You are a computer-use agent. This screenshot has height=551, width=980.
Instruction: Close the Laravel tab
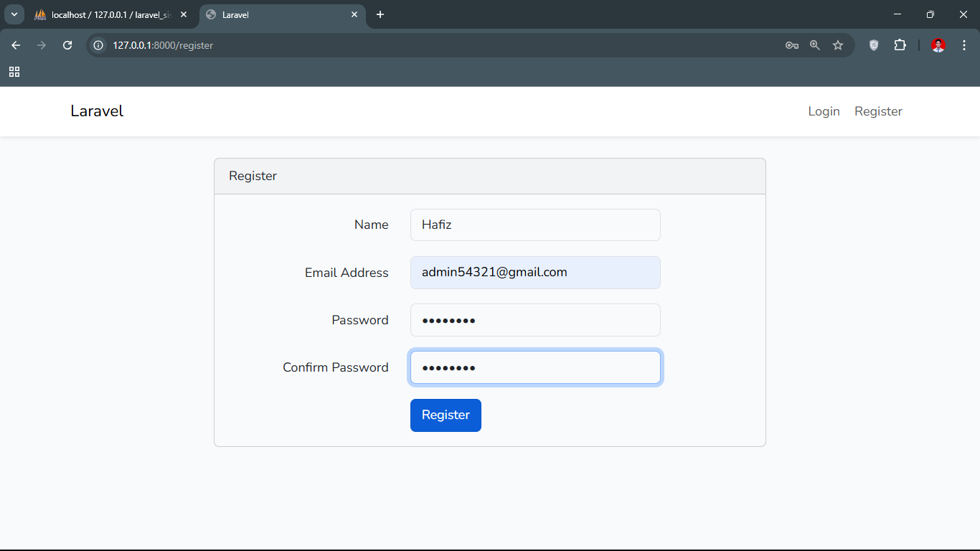[354, 14]
